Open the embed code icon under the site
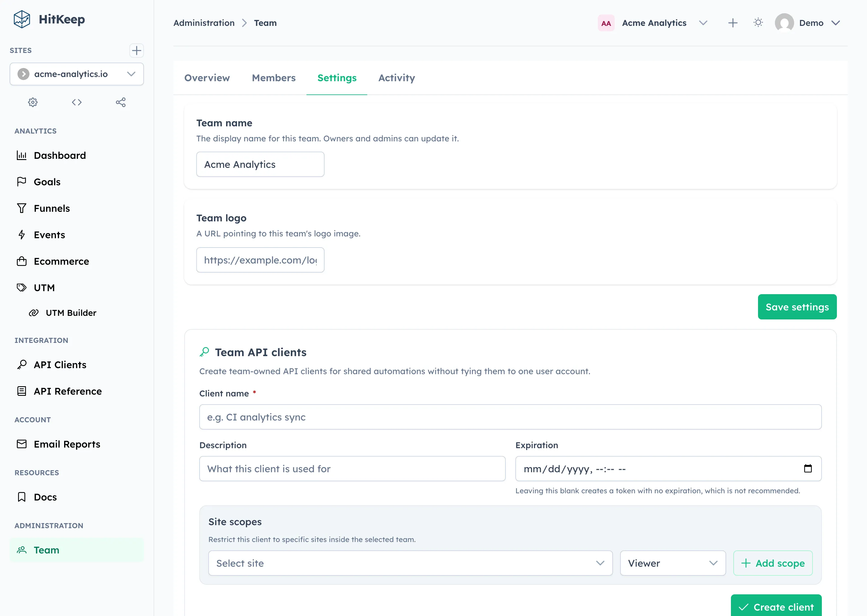 click(x=76, y=102)
